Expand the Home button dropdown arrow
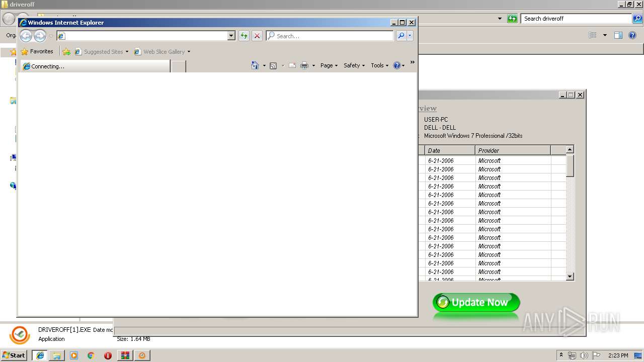 click(x=264, y=66)
